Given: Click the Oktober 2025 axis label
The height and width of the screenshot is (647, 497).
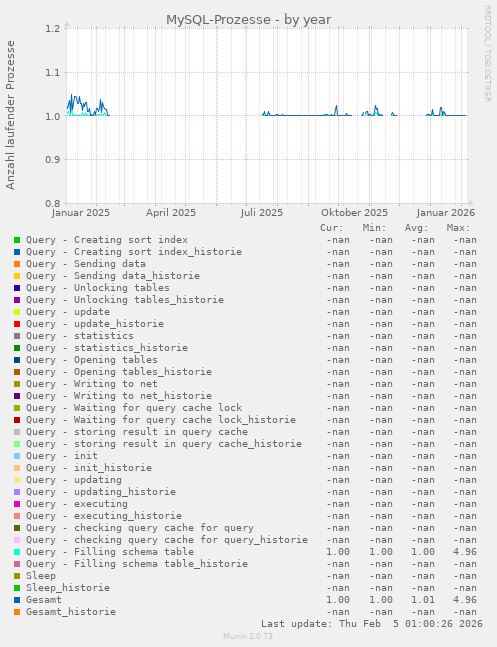Looking at the screenshot, I should [x=355, y=213].
